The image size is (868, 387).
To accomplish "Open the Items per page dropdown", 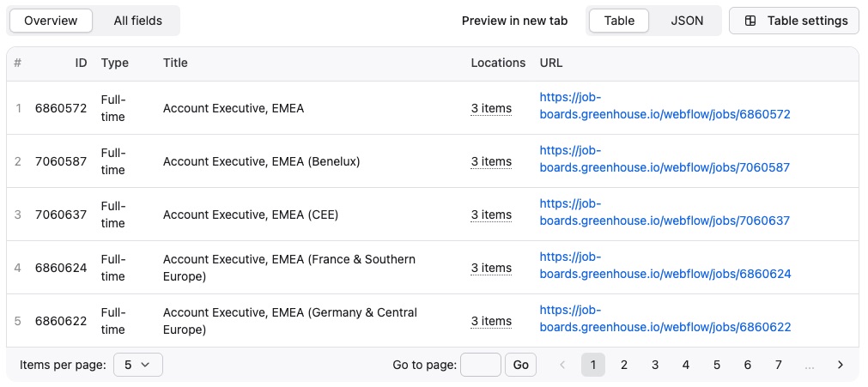I will click(x=137, y=365).
